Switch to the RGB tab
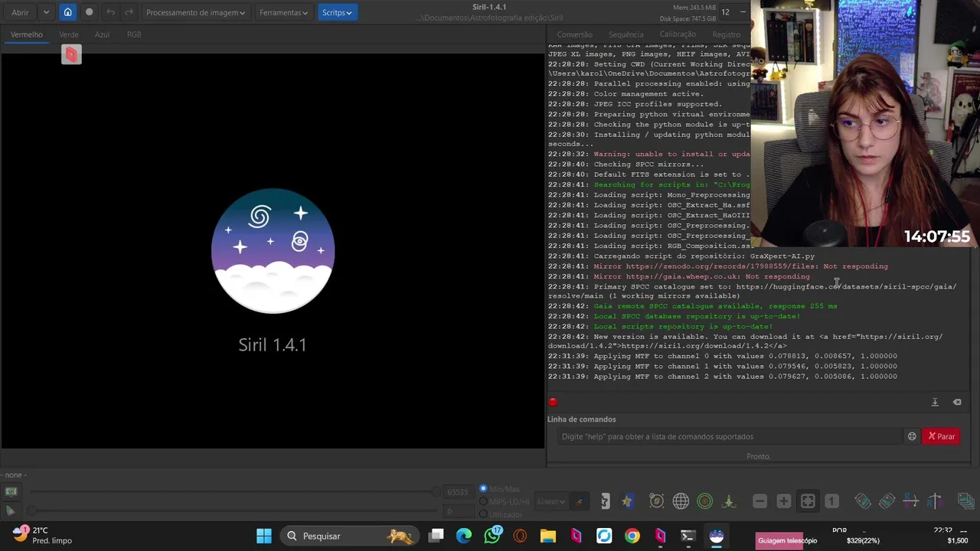This screenshot has width=980, height=551. 134,34
